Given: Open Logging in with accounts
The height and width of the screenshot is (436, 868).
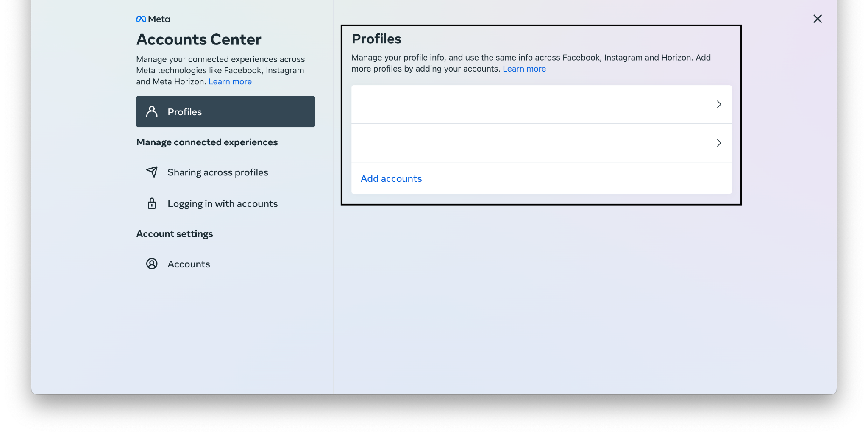Looking at the screenshot, I should point(223,204).
